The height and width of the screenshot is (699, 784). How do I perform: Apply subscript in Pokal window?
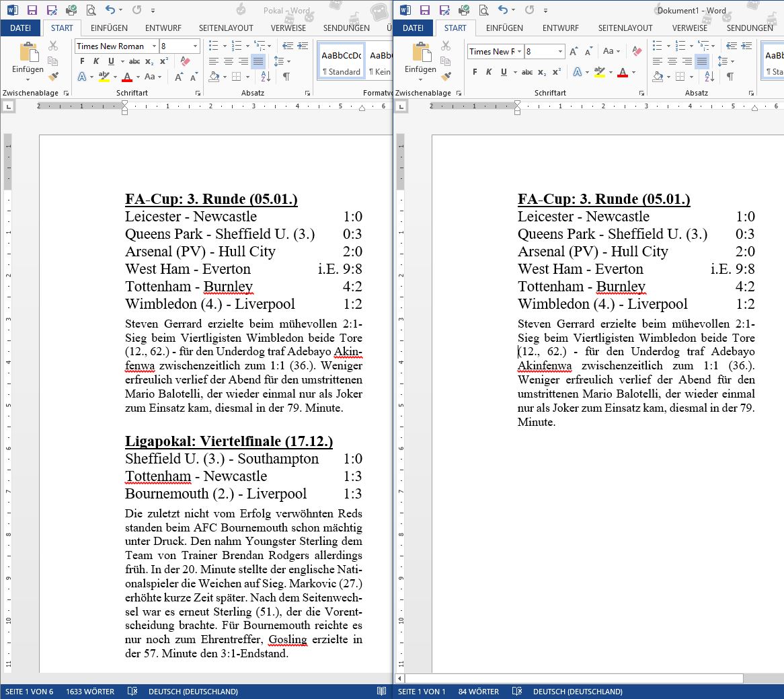pos(149,61)
